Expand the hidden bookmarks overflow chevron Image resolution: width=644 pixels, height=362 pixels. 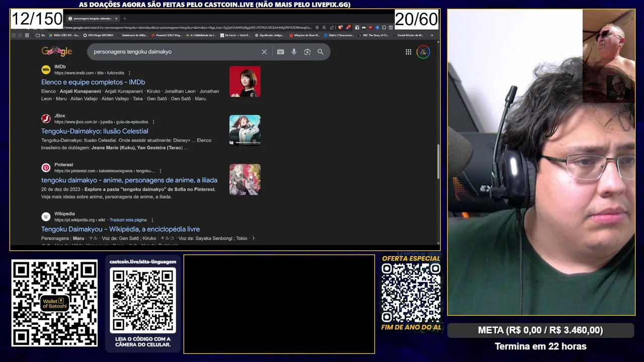(432, 35)
